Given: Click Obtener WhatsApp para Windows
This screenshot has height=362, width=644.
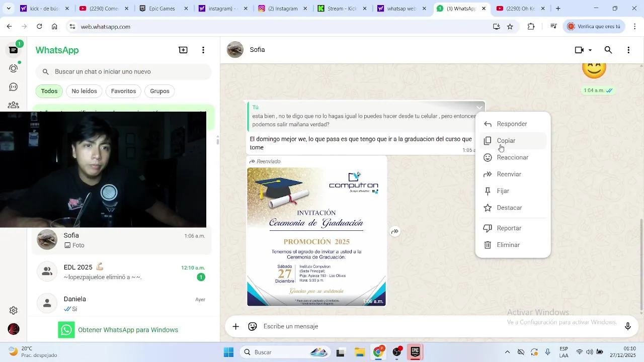Looking at the screenshot, I should [x=118, y=330].
